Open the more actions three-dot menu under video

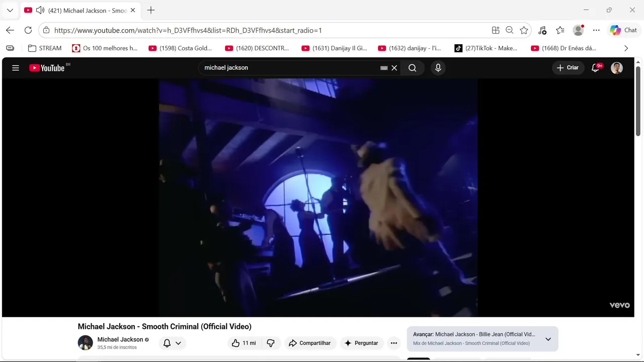point(394,343)
